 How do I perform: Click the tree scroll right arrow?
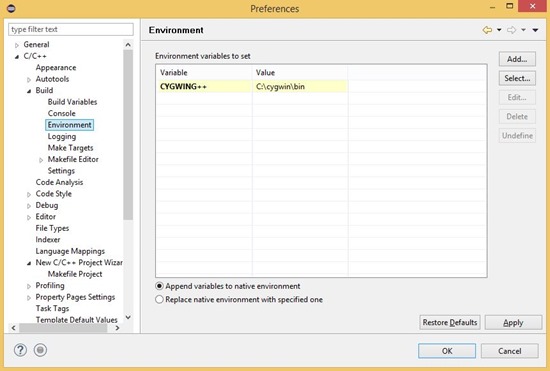click(118, 328)
